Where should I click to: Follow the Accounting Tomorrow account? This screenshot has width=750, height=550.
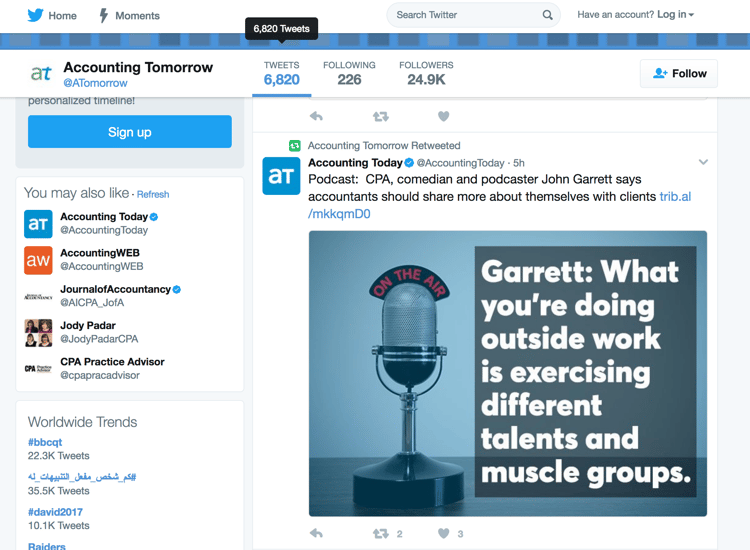point(679,73)
